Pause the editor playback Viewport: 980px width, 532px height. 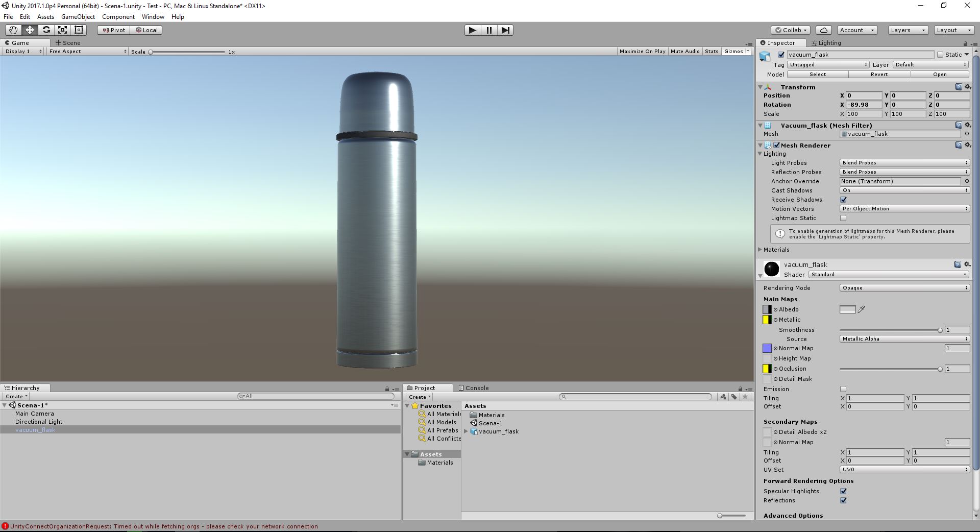pos(489,30)
